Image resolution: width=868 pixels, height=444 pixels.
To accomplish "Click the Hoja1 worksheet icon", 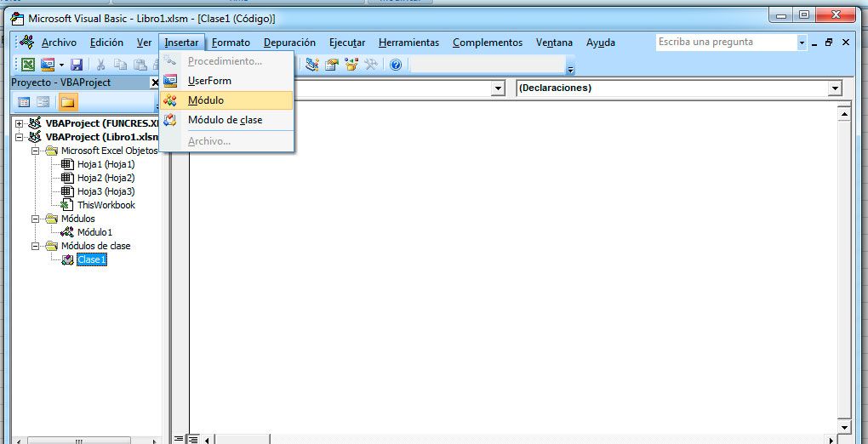I will [67, 164].
